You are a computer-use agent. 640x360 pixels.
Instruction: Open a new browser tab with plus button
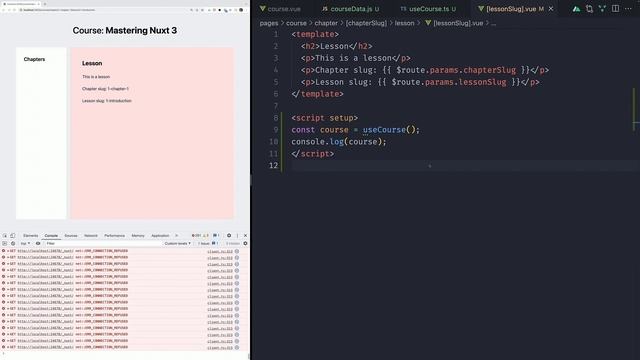coord(44,3)
